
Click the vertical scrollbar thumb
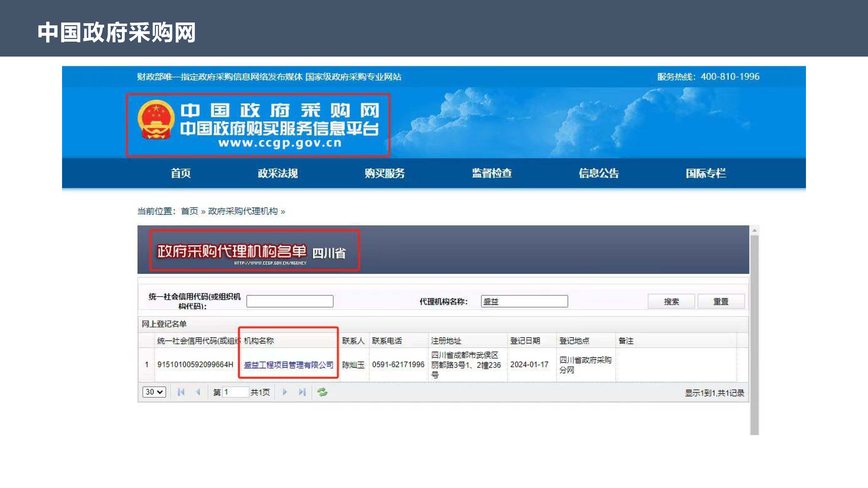pos(755,335)
